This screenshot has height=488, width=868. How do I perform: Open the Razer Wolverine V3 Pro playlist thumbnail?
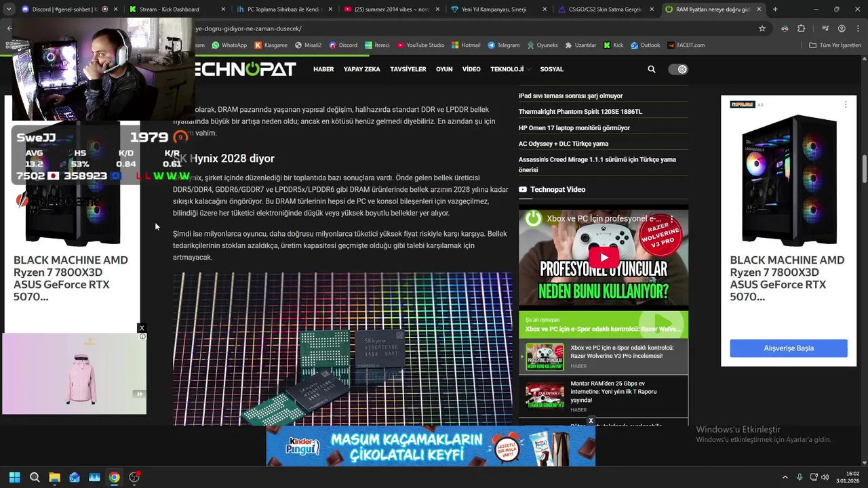pyautogui.click(x=545, y=357)
